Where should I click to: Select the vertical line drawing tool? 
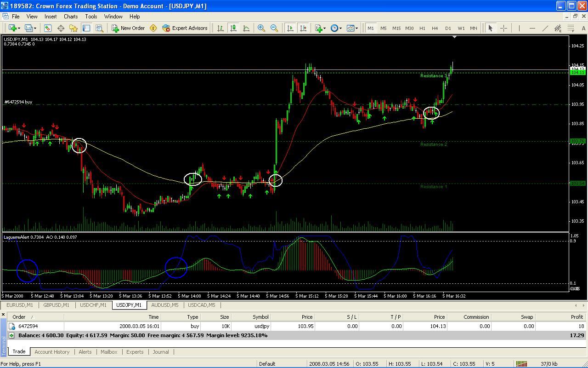point(519,28)
